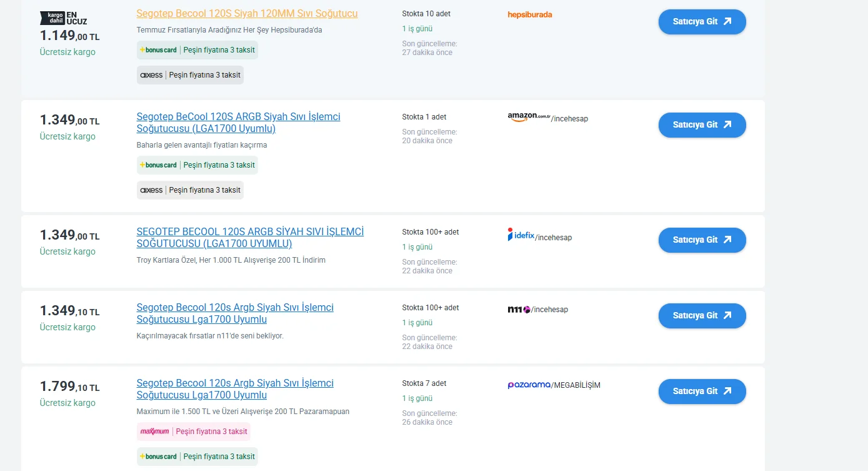Screen dimensions: 868x471
Task: Click the '/MEGABİLİŞİM' seller name
Action: click(x=576, y=385)
